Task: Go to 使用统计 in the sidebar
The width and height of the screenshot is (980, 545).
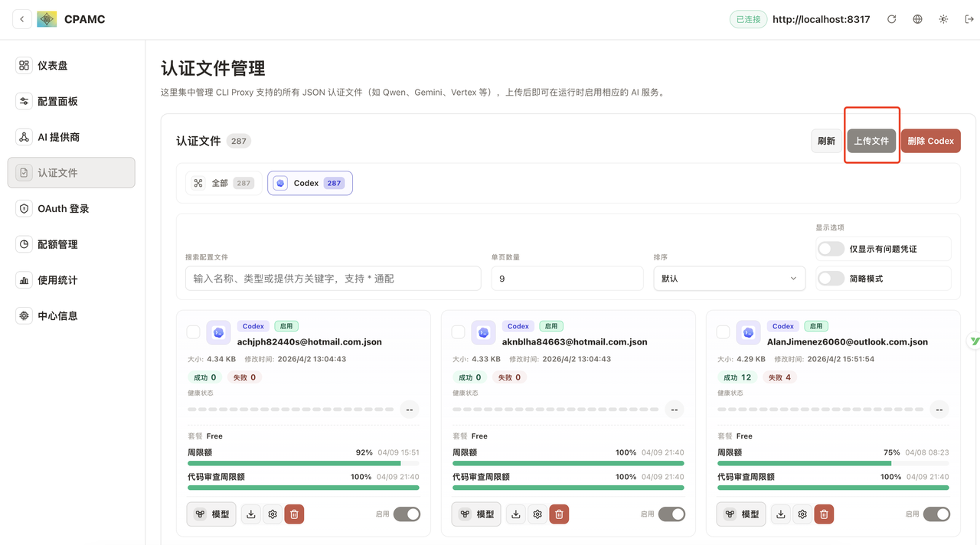Action: pyautogui.click(x=71, y=280)
